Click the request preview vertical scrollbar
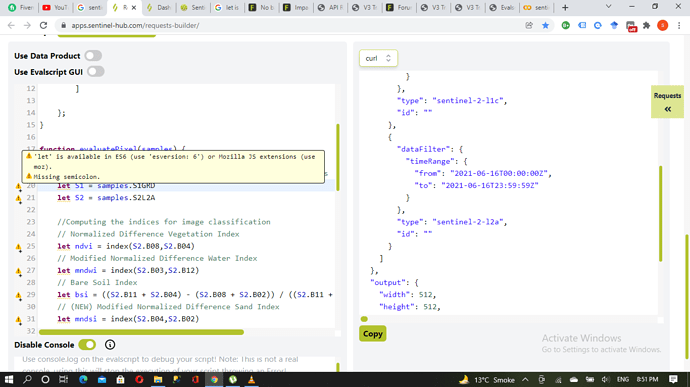 [x=661, y=214]
